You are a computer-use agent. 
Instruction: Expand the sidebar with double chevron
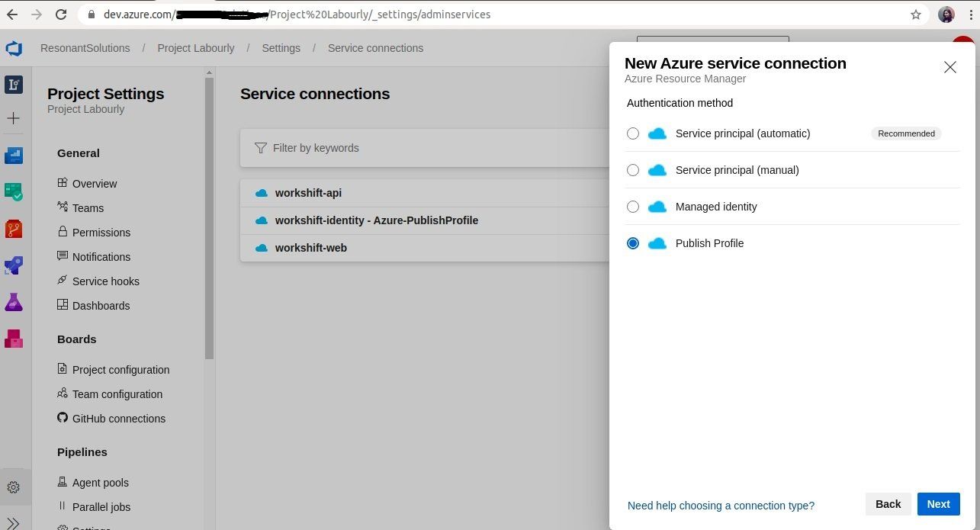click(14, 522)
